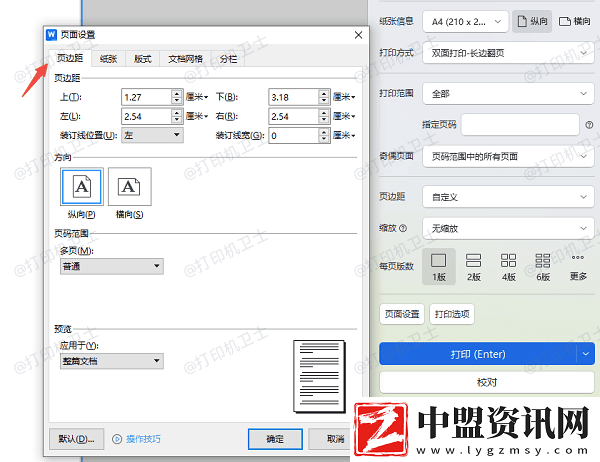Open the 装订线位置(U) dropdown
The image size is (600, 462).
click(152, 135)
